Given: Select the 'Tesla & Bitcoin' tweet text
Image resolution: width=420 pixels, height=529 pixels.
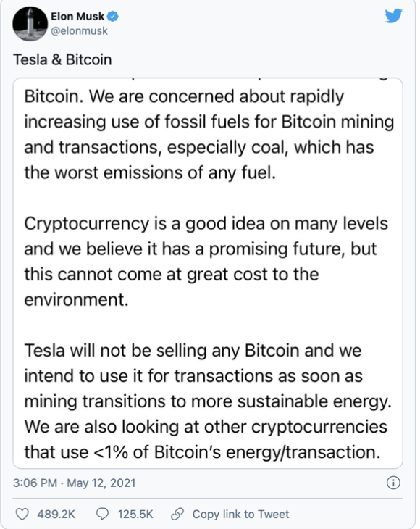Looking at the screenshot, I should tap(62, 59).
